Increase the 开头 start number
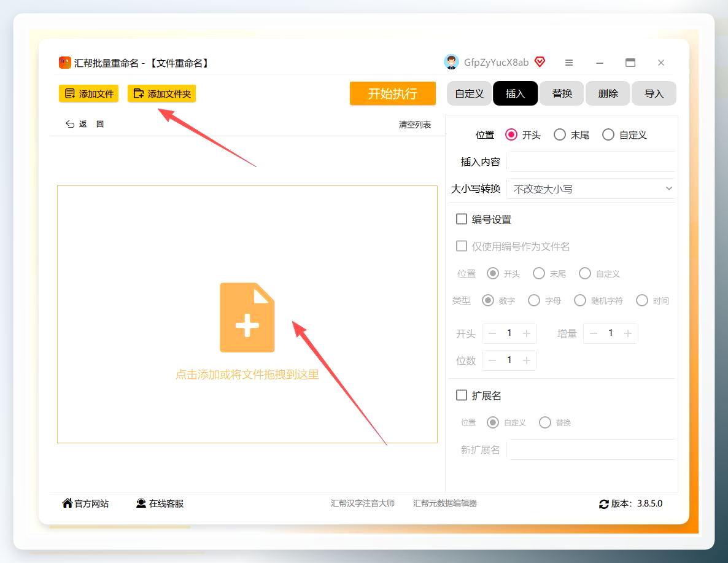728x563 pixels. click(x=527, y=333)
